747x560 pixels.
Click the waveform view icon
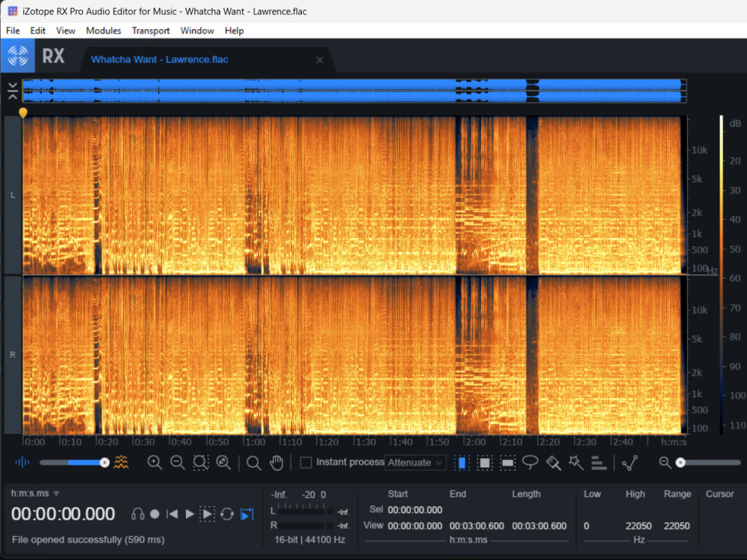pos(22,462)
